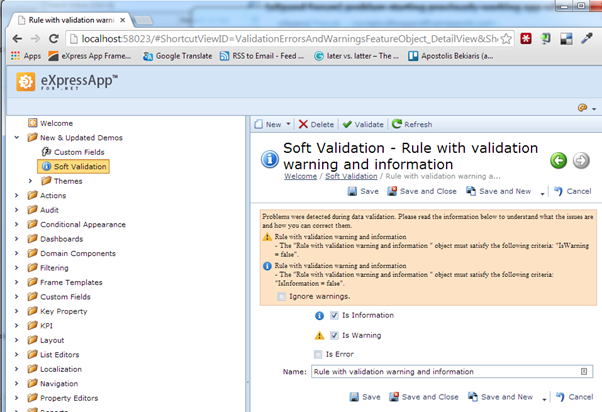The height and width of the screenshot is (412, 602).
Task: Expand the Domain Components node
Action: coord(17,253)
